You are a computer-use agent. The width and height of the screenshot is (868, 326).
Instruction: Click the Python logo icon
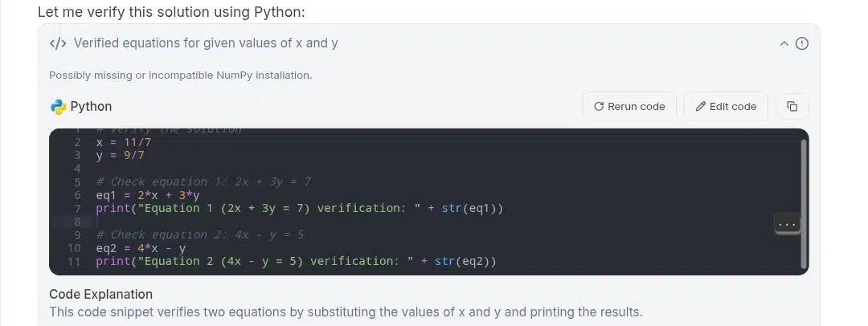pyautogui.click(x=58, y=107)
